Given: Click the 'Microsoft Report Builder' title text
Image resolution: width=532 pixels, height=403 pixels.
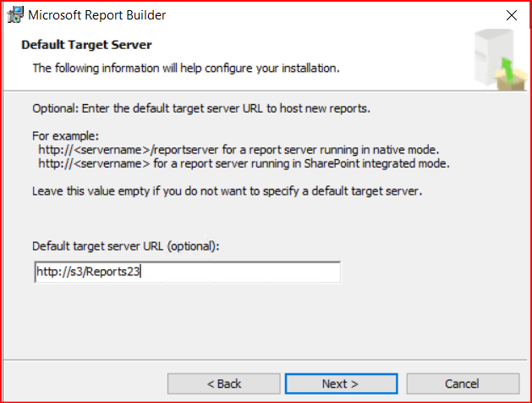Looking at the screenshot, I should [97, 15].
